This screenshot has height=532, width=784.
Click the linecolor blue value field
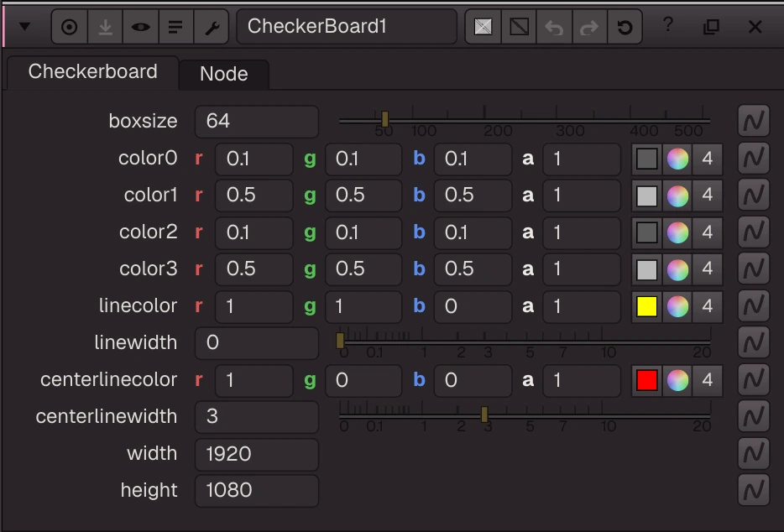click(x=473, y=306)
